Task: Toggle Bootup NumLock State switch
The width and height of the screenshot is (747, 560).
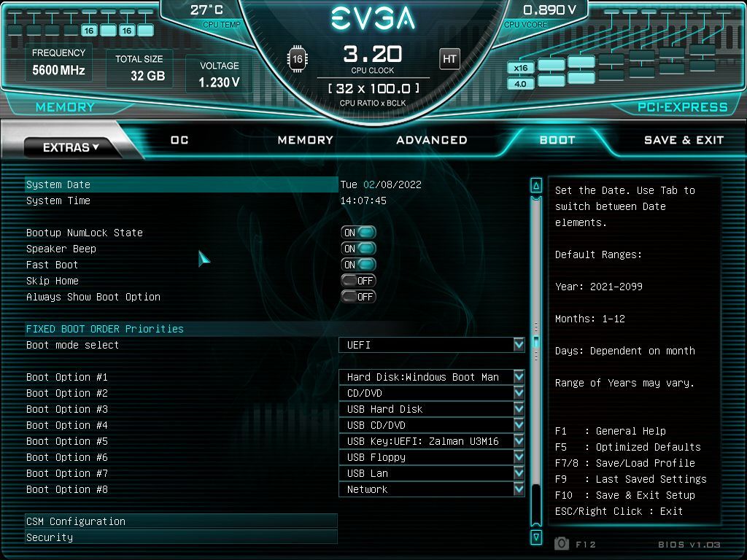Action: 359,233
